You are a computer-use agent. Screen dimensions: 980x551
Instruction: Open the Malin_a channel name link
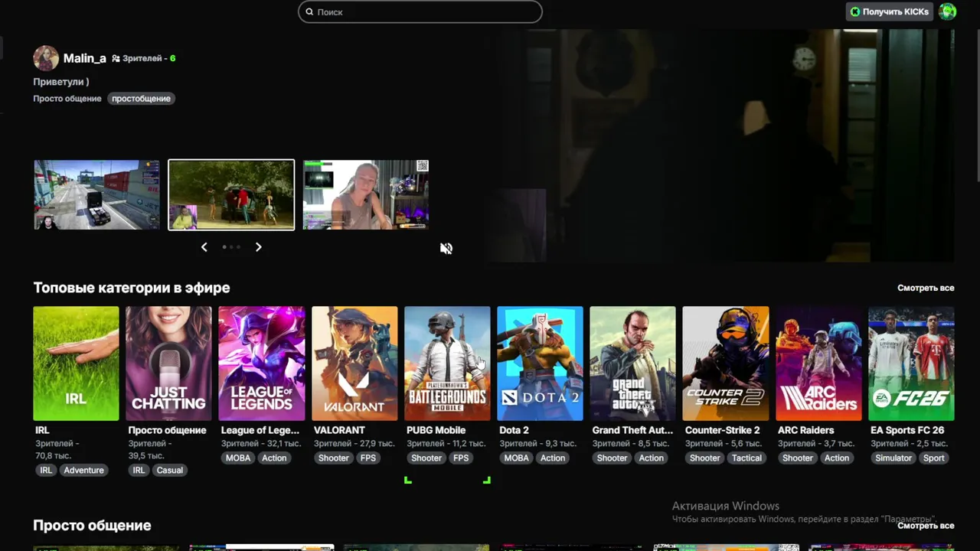84,58
